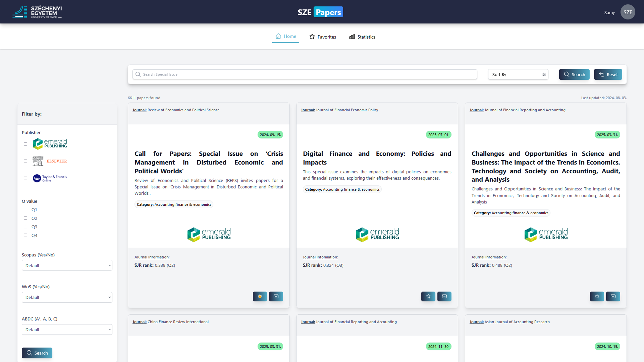Viewport: 644px width, 362px height.
Task: Open the Sort By dropdown
Action: tap(518, 74)
